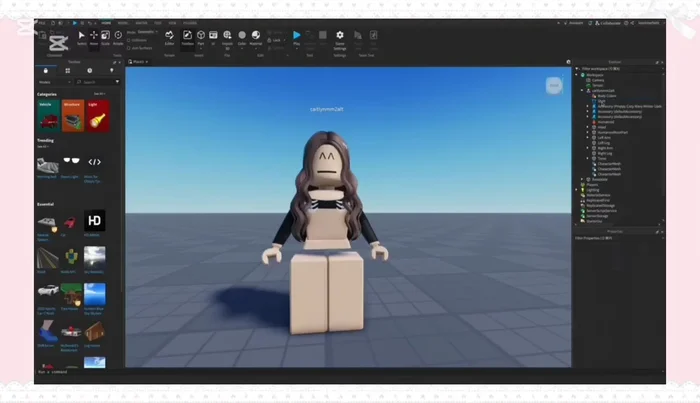Click the Material tool icon
The width and height of the screenshot is (700, 403).
256,36
